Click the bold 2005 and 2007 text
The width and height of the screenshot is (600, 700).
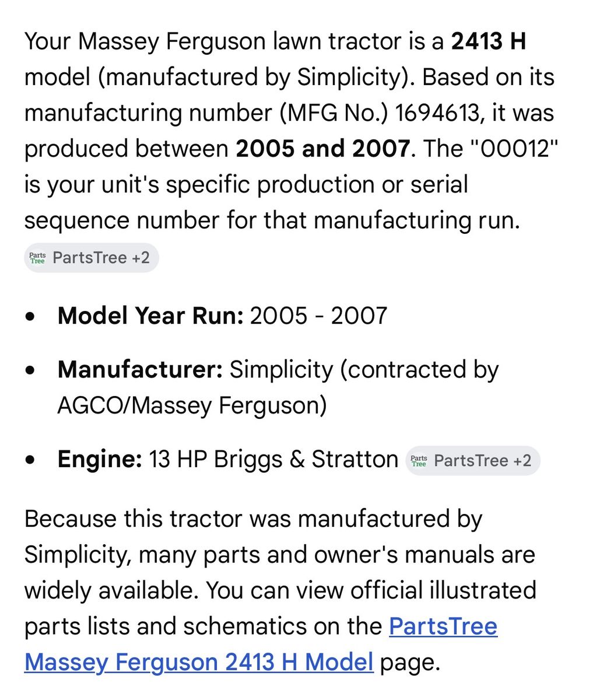[322, 149]
